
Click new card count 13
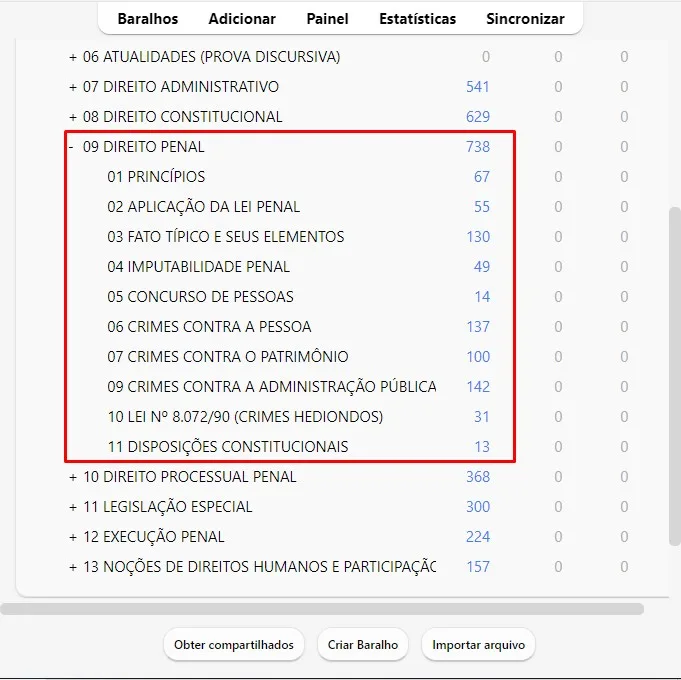pyautogui.click(x=482, y=447)
